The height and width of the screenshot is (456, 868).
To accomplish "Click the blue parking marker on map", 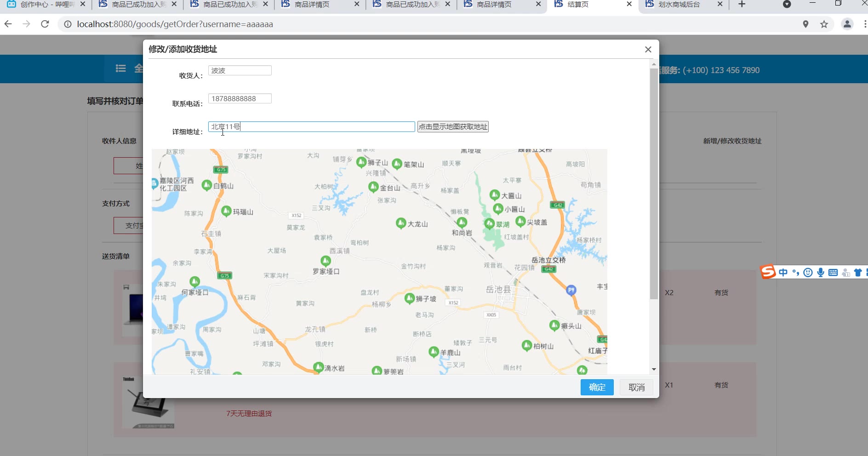I will (x=571, y=290).
